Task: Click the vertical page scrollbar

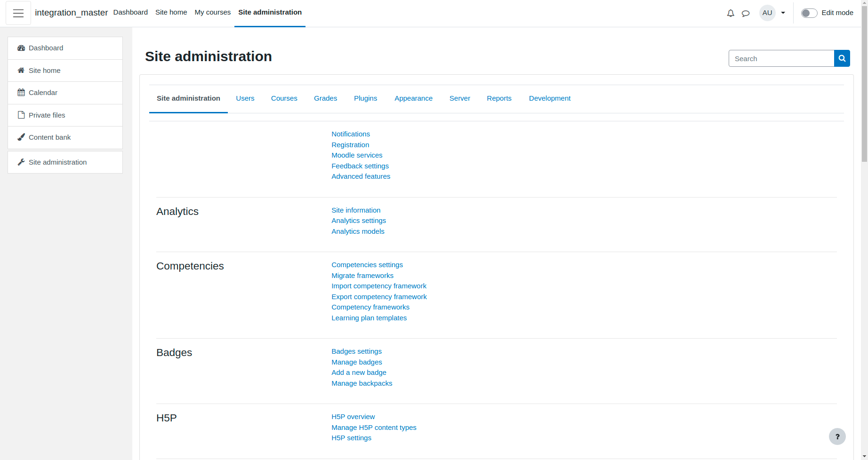Action: click(x=864, y=85)
